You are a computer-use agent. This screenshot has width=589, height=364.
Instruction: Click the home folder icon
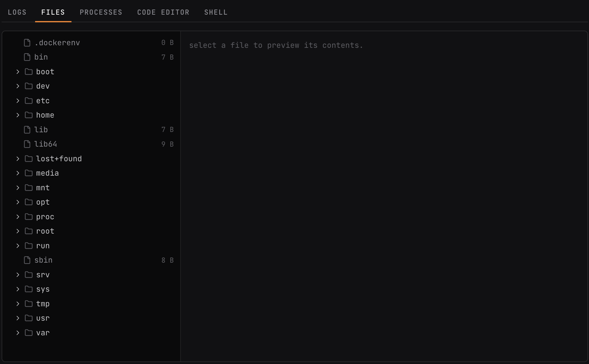[29, 115]
